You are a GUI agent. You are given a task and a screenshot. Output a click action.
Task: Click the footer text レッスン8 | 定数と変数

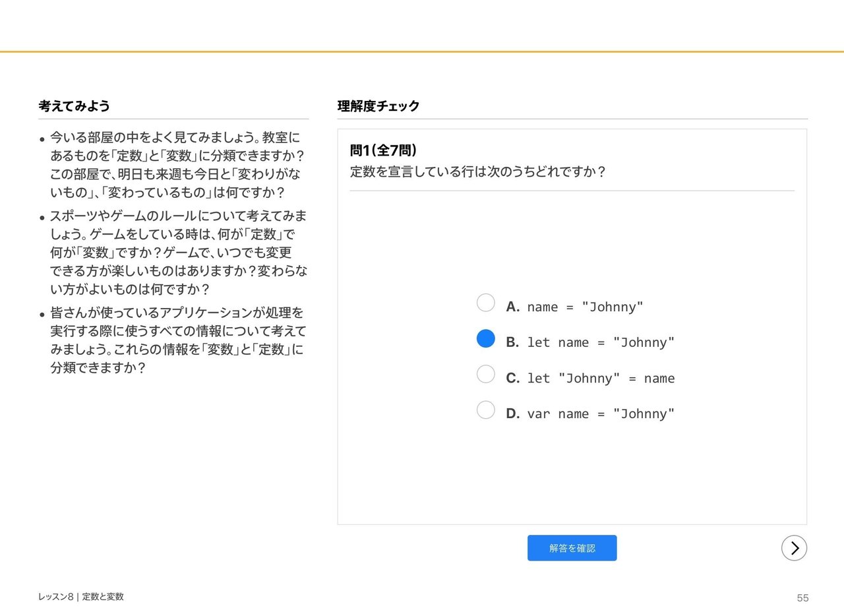(80, 597)
